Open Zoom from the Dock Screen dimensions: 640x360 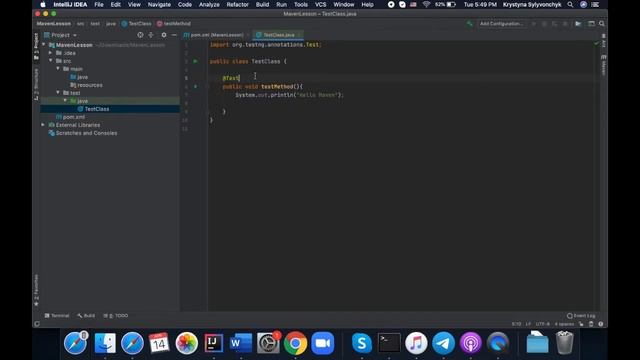pos(322,343)
